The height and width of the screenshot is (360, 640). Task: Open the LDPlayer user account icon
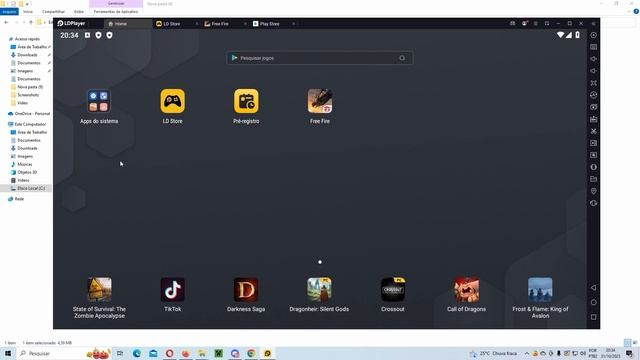[524, 24]
